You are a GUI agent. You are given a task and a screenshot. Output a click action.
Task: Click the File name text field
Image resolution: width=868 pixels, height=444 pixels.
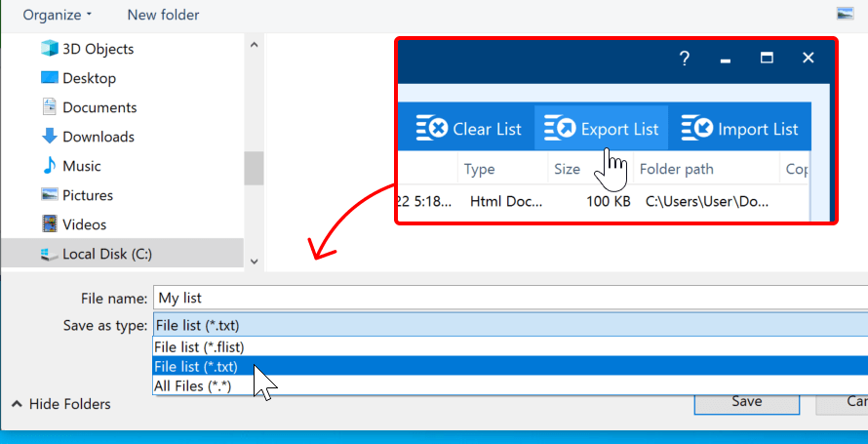click(509, 298)
